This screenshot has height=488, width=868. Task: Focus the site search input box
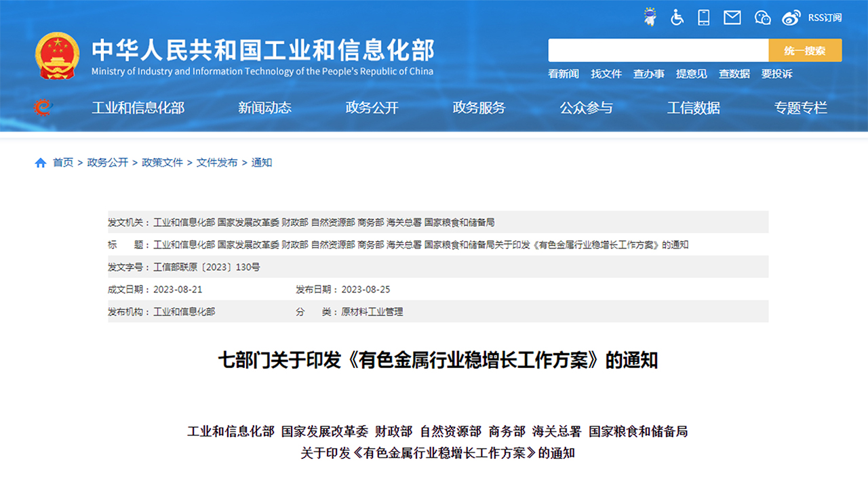point(658,50)
